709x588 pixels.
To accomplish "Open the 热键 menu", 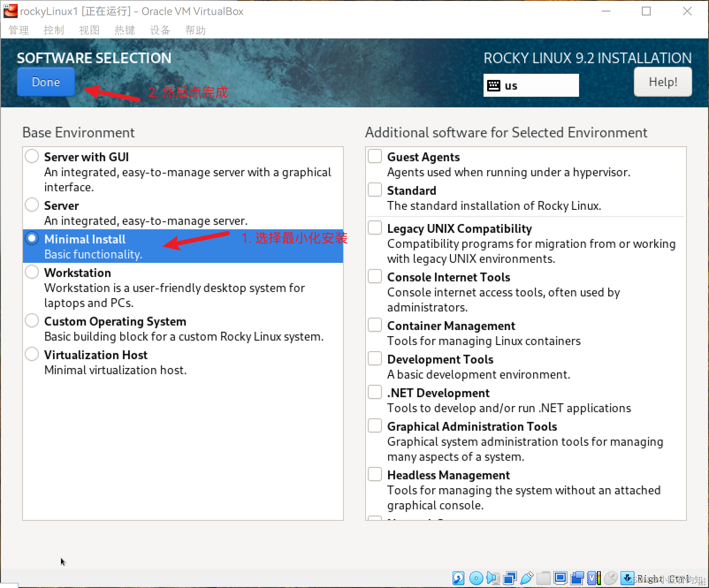I will point(125,30).
